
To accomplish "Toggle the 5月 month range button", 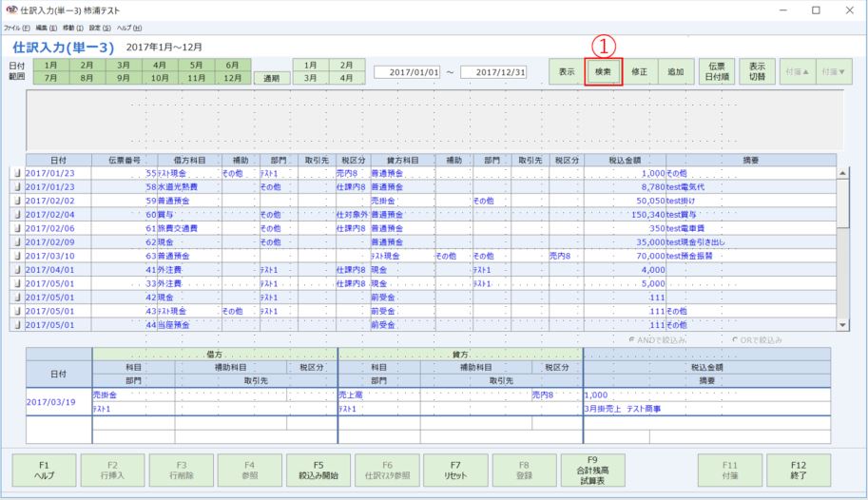I will coord(196,66).
